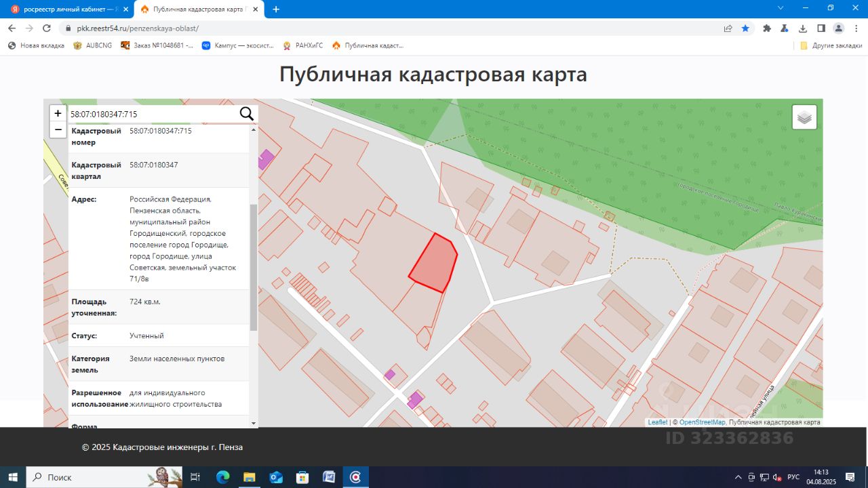Select the area value 724 кв.м.
This screenshot has height=488, width=868.
pyautogui.click(x=145, y=302)
